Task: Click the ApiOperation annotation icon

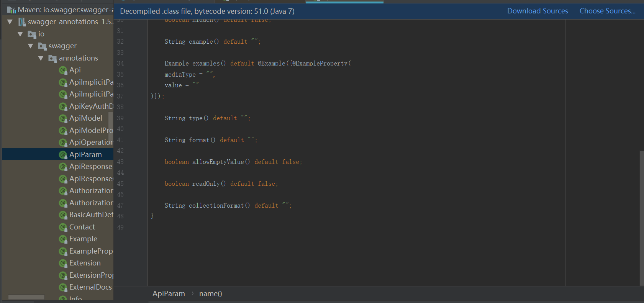Action: pos(63,142)
